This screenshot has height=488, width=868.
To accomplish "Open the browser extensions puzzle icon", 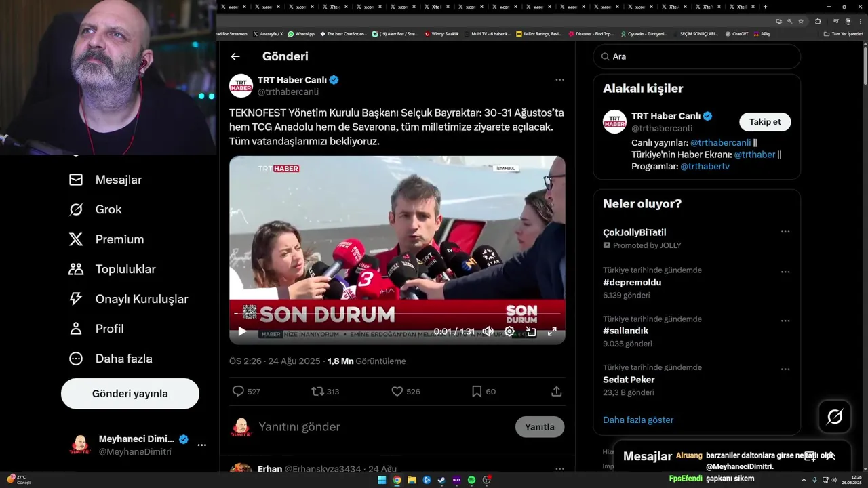I will coord(818,21).
